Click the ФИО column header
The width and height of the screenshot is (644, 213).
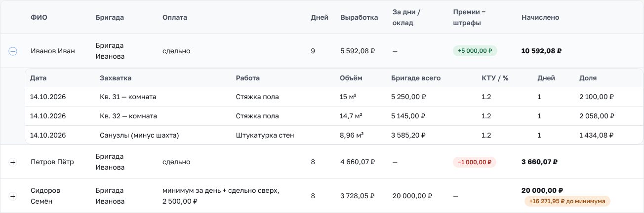point(39,17)
